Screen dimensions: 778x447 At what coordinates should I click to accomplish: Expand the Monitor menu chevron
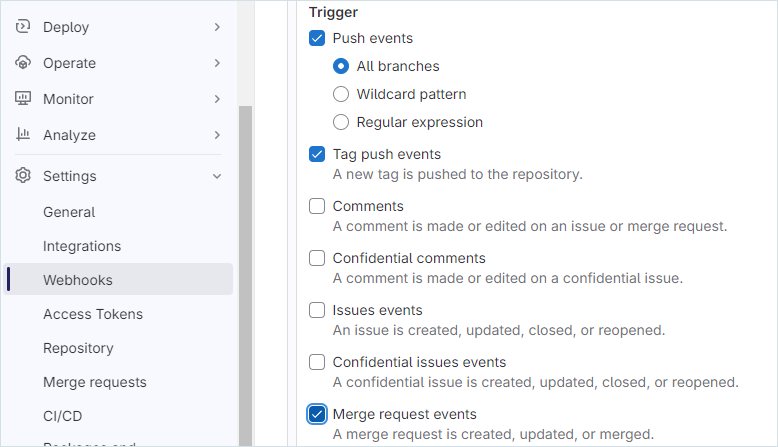tap(217, 99)
